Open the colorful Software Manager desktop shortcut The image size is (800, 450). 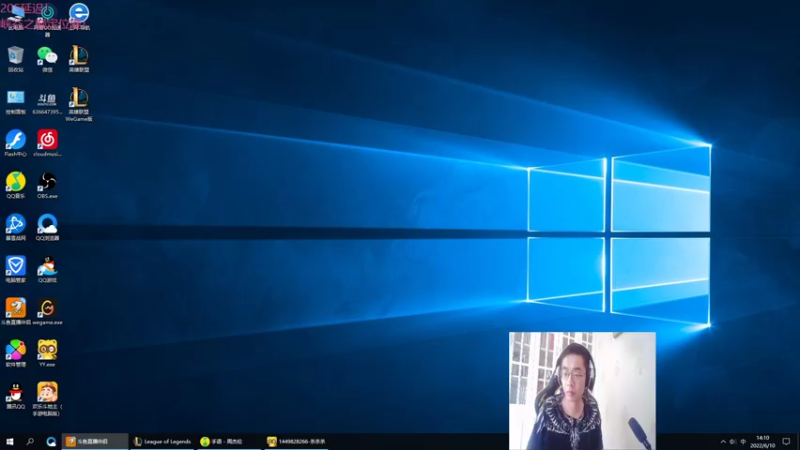tap(15, 354)
